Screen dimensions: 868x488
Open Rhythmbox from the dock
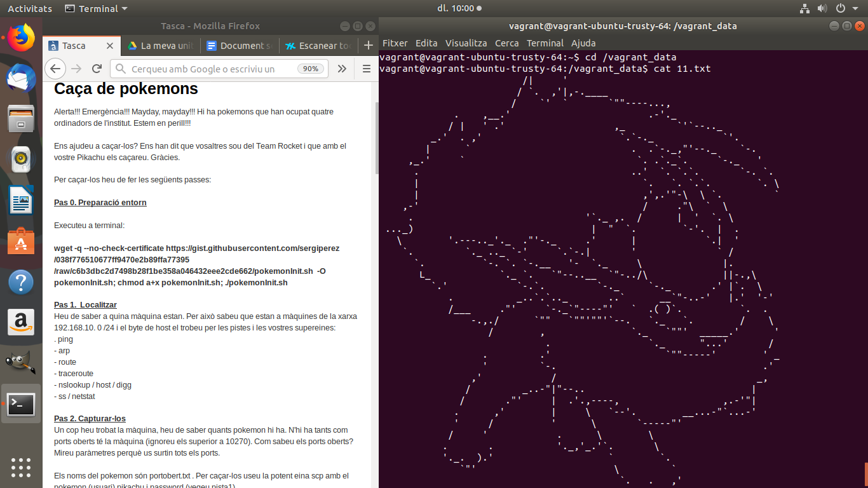pos(20,159)
